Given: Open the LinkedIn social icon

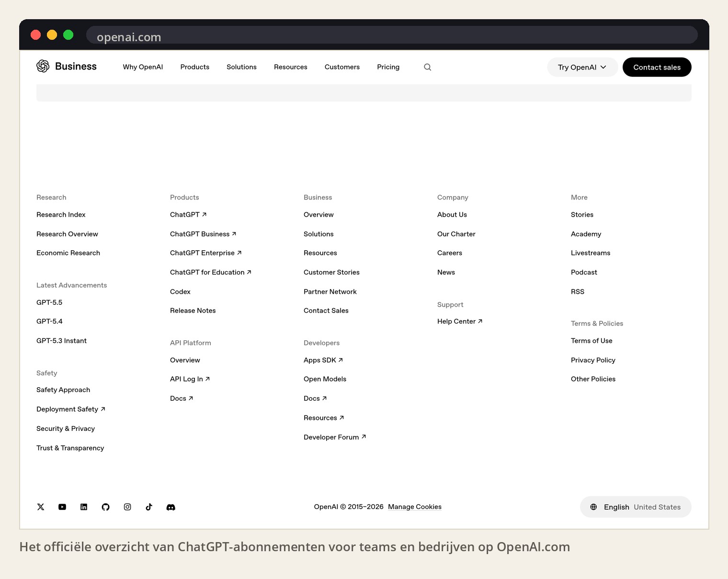Looking at the screenshot, I should 84,507.
